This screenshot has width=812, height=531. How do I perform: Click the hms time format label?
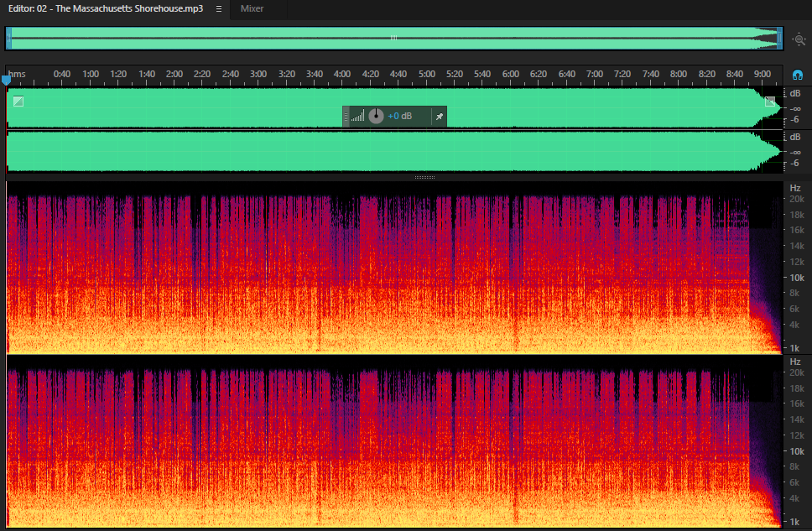coord(17,74)
